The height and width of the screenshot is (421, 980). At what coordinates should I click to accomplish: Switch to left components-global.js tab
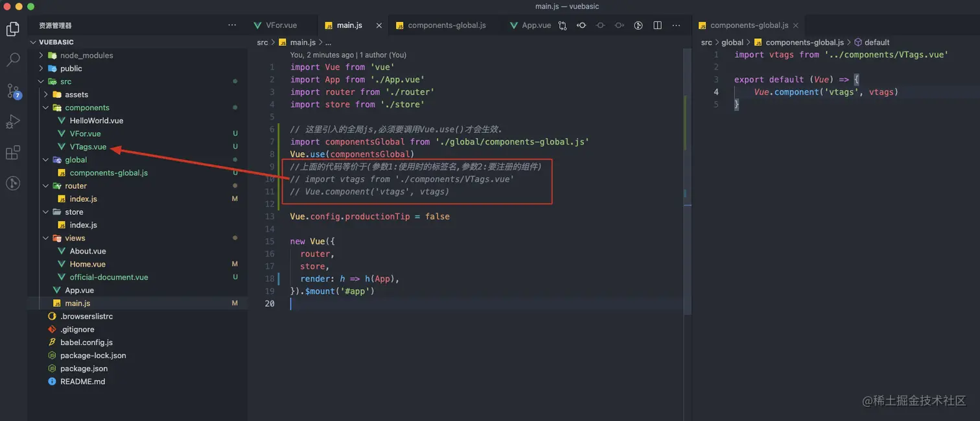pos(447,25)
